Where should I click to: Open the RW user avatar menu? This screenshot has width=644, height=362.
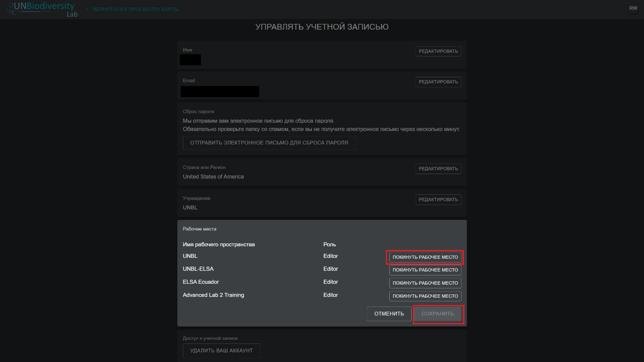click(633, 8)
